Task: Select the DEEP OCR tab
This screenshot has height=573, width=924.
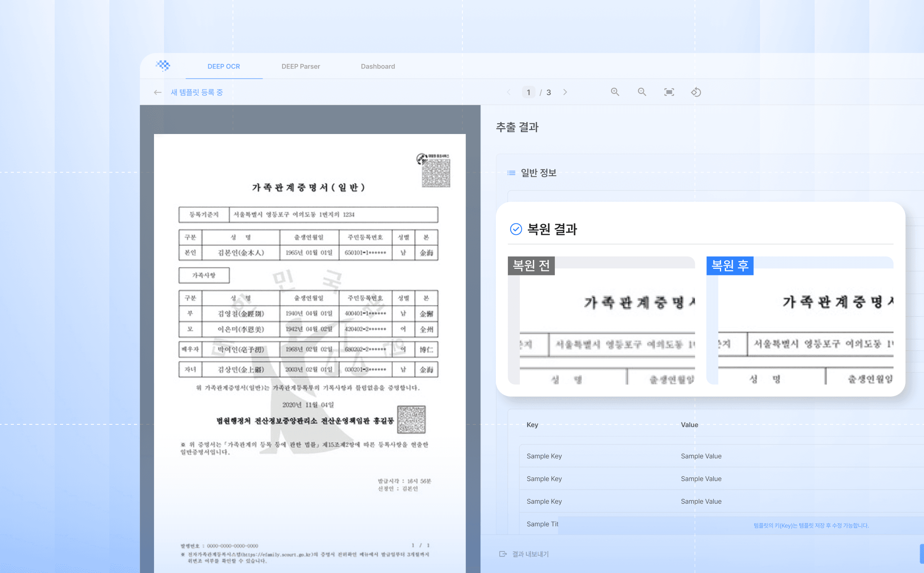Action: coord(224,66)
